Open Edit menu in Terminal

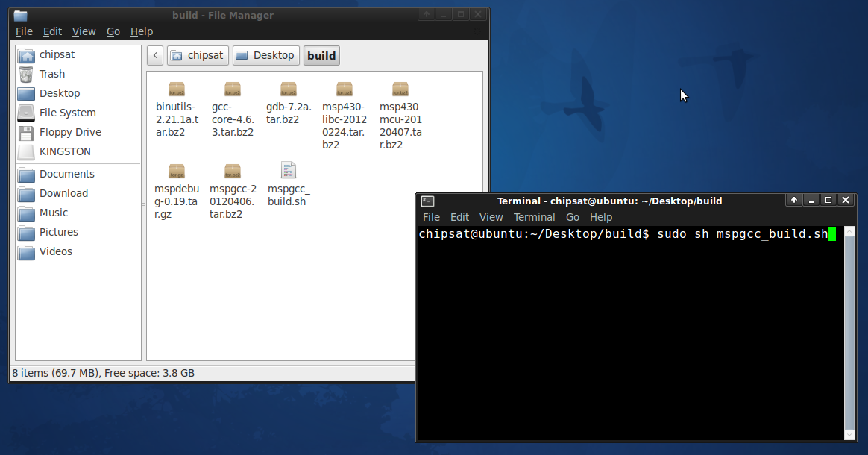[459, 217]
